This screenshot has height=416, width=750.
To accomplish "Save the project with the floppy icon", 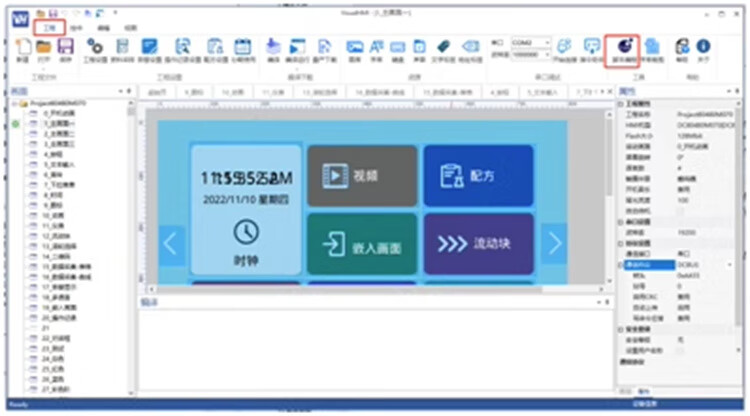I will pos(65,47).
